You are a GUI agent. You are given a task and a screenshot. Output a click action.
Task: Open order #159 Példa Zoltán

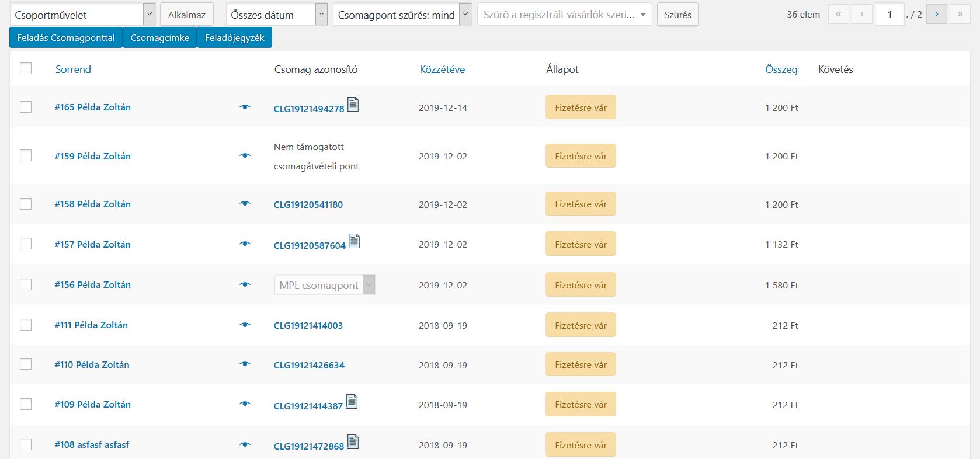93,156
